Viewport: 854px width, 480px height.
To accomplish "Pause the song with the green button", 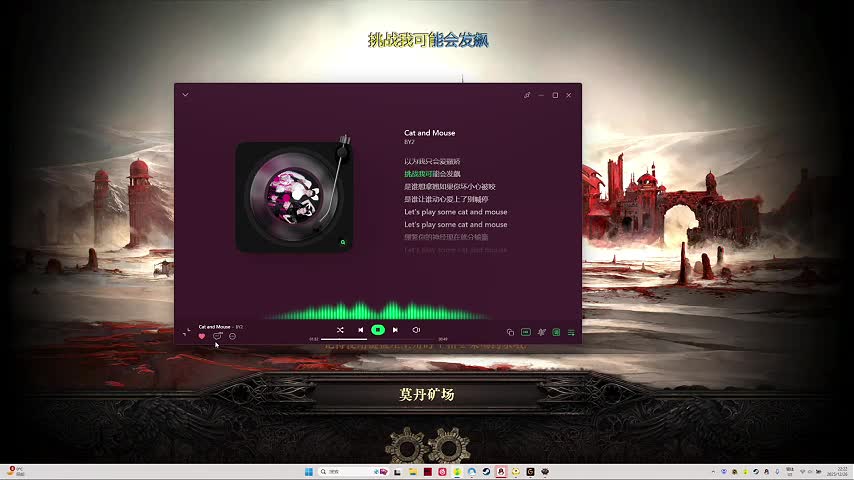I will click(377, 330).
